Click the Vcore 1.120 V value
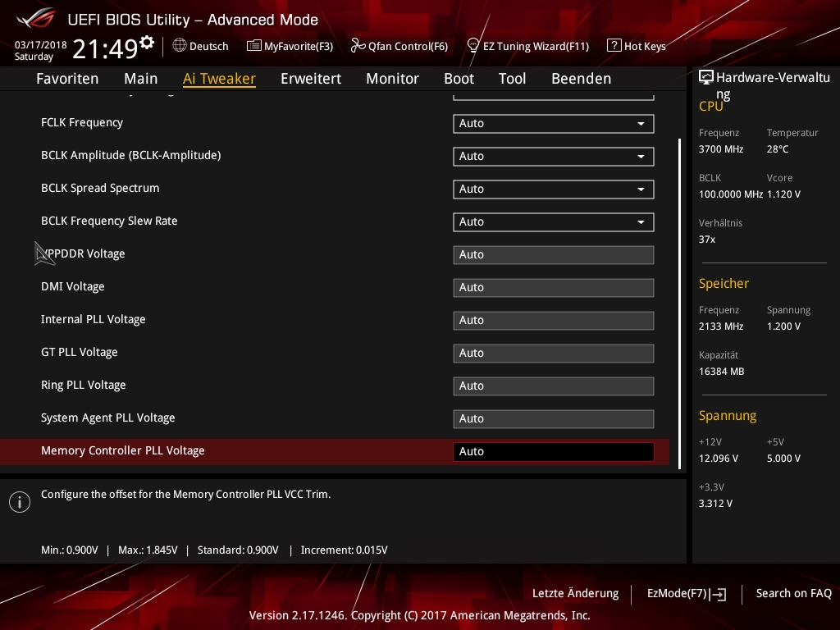 [x=783, y=194]
